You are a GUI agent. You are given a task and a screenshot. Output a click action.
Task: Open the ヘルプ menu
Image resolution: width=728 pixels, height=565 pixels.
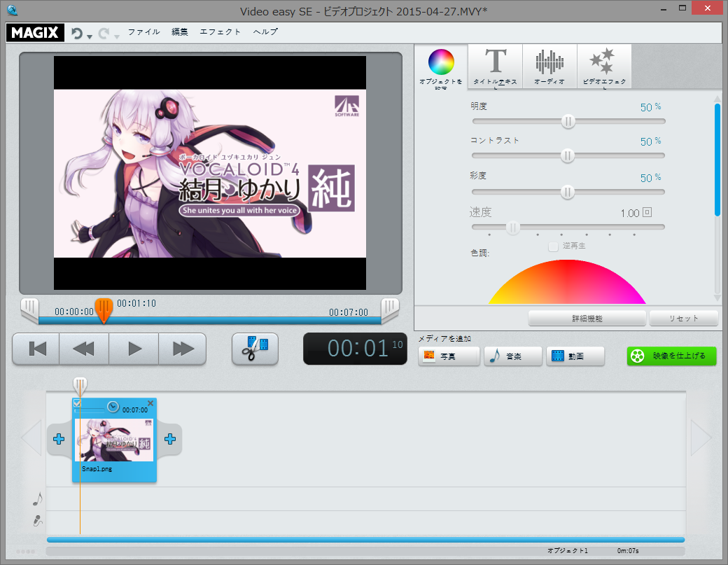click(265, 32)
